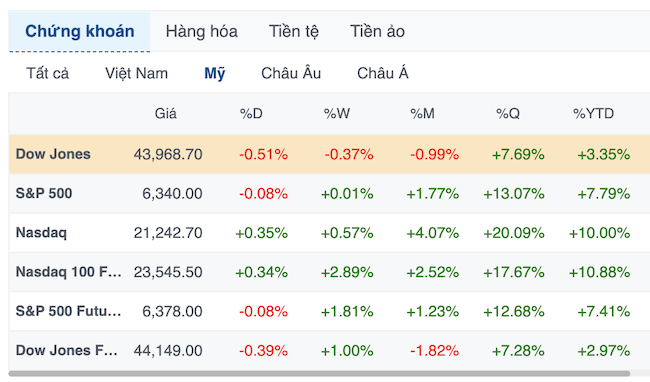Select the Mỹ region filter
The image size is (650, 382).
click(x=215, y=73)
